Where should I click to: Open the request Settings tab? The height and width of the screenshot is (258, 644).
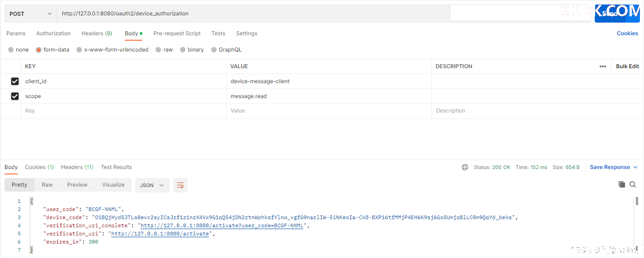(246, 33)
